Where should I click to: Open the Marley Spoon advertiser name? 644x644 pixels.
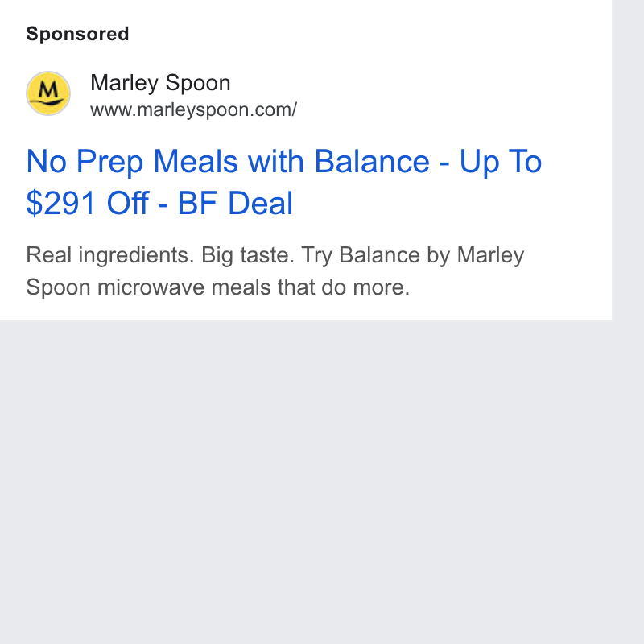click(160, 83)
